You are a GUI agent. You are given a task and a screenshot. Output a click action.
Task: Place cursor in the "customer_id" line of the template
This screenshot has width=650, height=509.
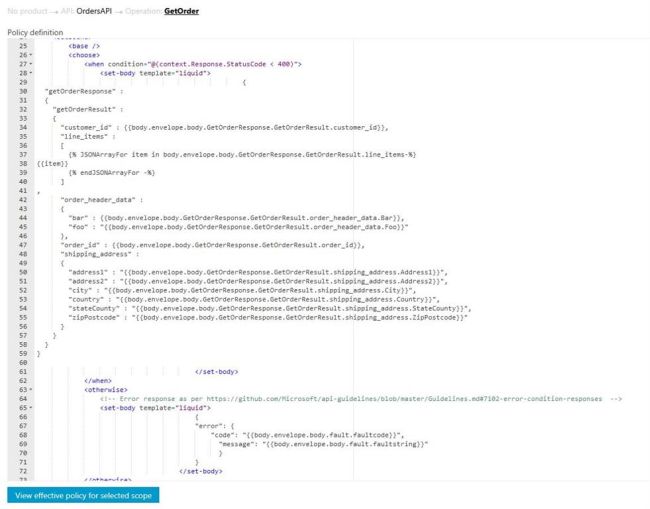point(224,128)
